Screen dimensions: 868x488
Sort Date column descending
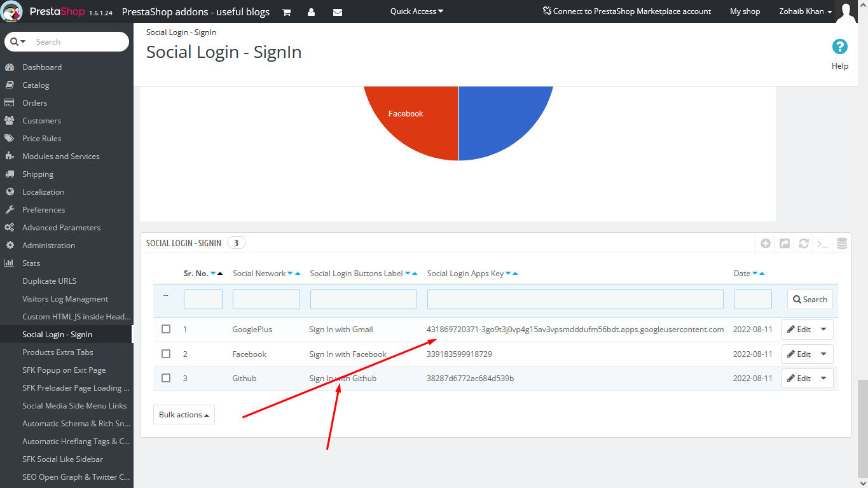pos(755,274)
